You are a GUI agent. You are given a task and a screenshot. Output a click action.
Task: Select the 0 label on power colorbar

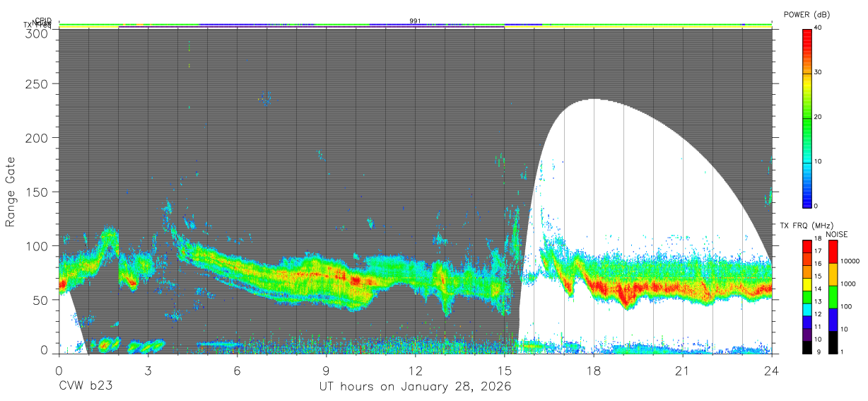point(816,206)
